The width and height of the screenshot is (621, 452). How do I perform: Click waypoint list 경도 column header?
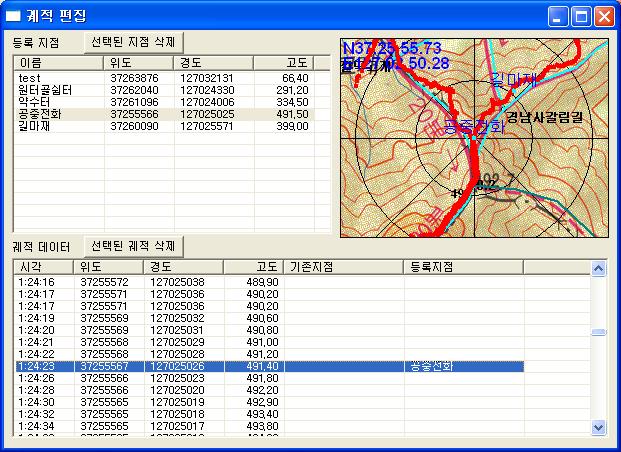[x=213, y=63]
